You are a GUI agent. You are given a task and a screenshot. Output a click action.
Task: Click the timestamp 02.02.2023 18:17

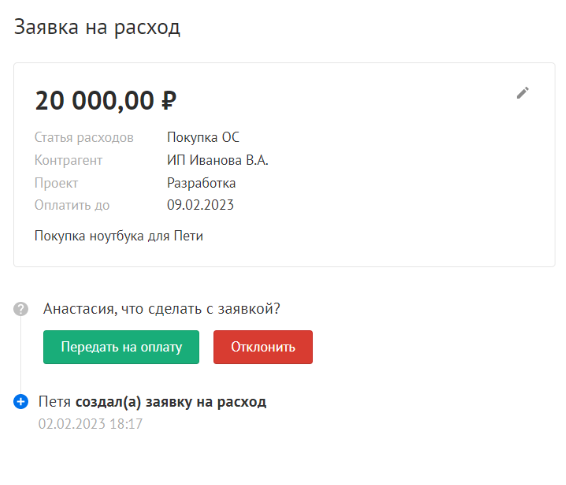pyautogui.click(x=90, y=424)
